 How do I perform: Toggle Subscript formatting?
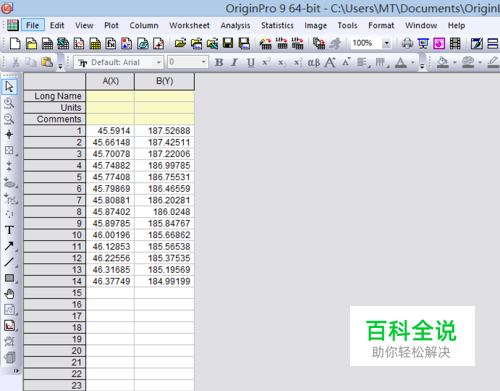point(282,62)
